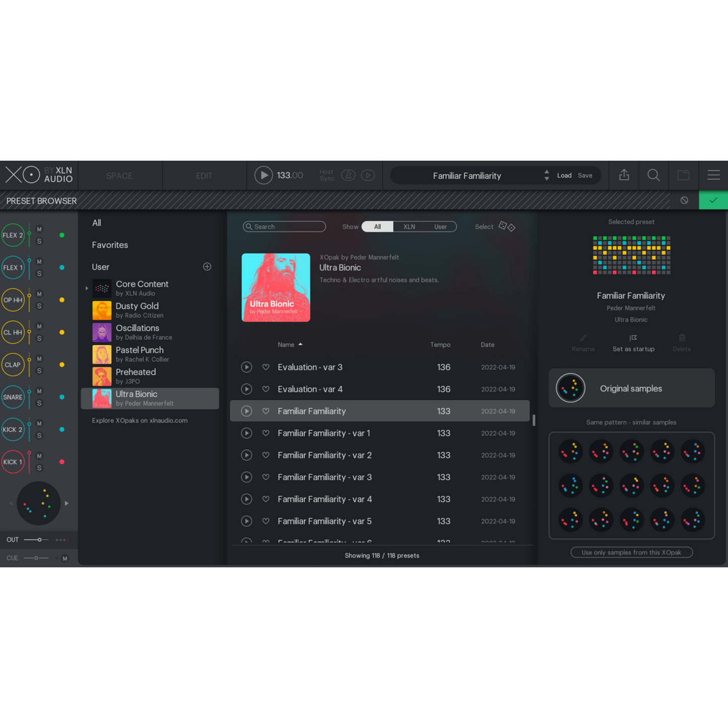Expand the Core Content pack arrow
This screenshot has width=728, height=728.
[x=87, y=288]
